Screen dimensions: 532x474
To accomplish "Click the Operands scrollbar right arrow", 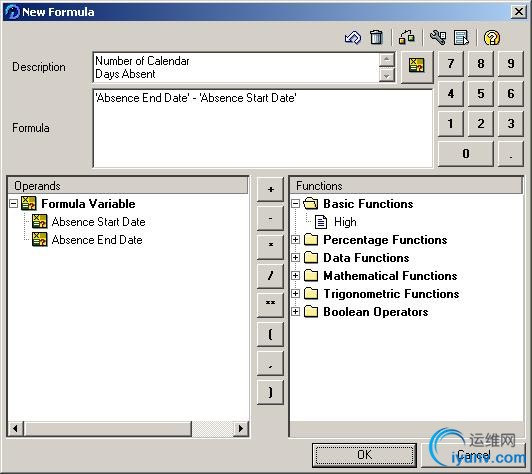I will point(241,429).
